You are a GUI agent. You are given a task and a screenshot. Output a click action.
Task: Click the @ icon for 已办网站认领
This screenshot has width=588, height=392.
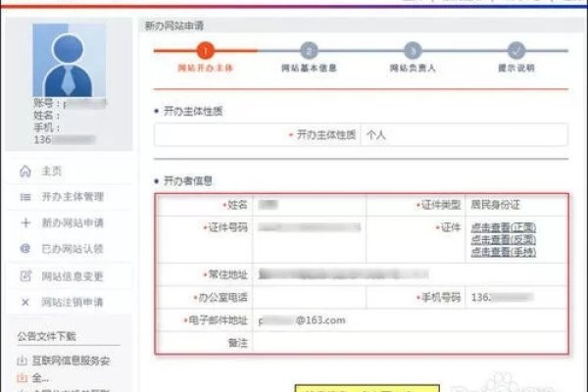25,248
